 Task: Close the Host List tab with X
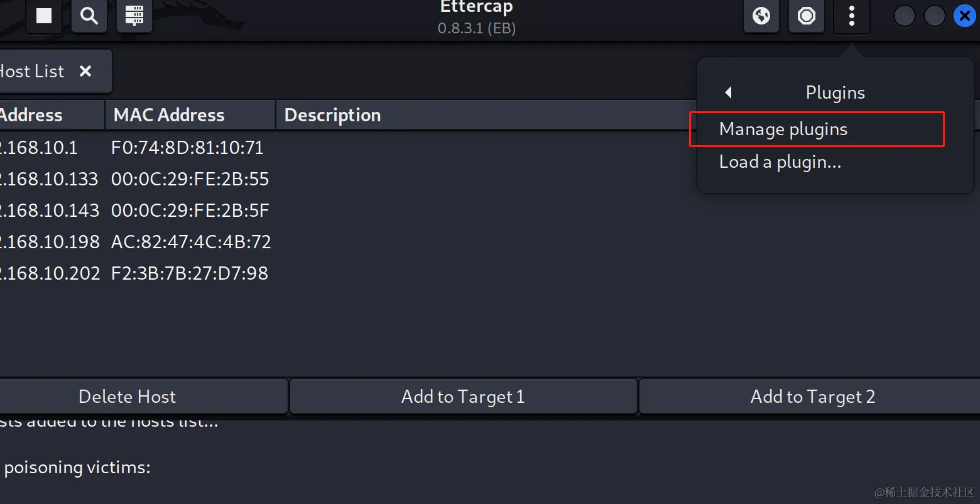tap(85, 71)
